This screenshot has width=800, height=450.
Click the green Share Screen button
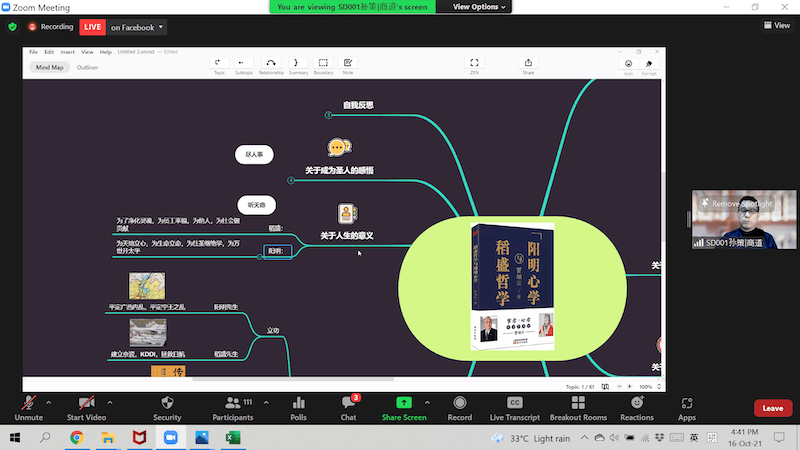[x=404, y=406]
